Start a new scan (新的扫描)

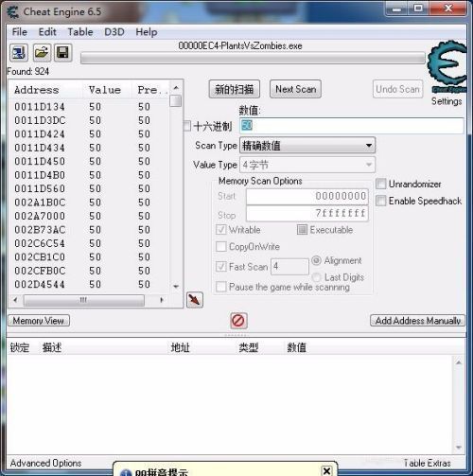[x=235, y=89]
